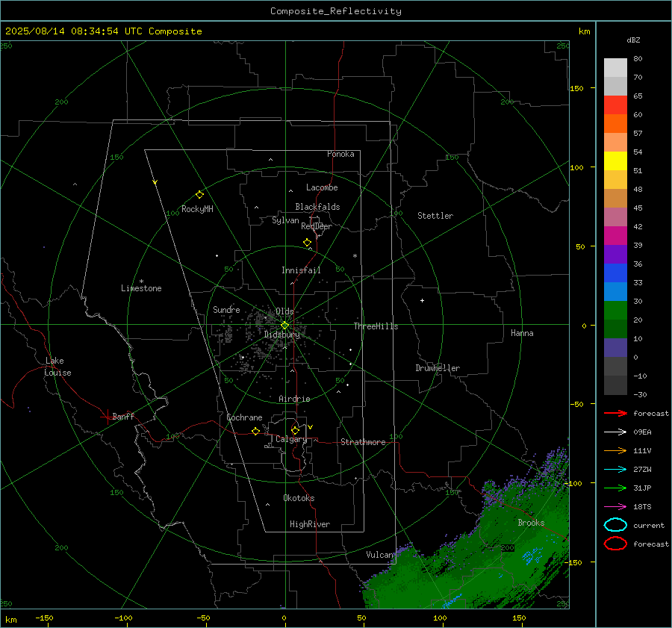Viewport: 672px width, 628px height.
Task: Click the Sundre label
Action: pos(226,309)
